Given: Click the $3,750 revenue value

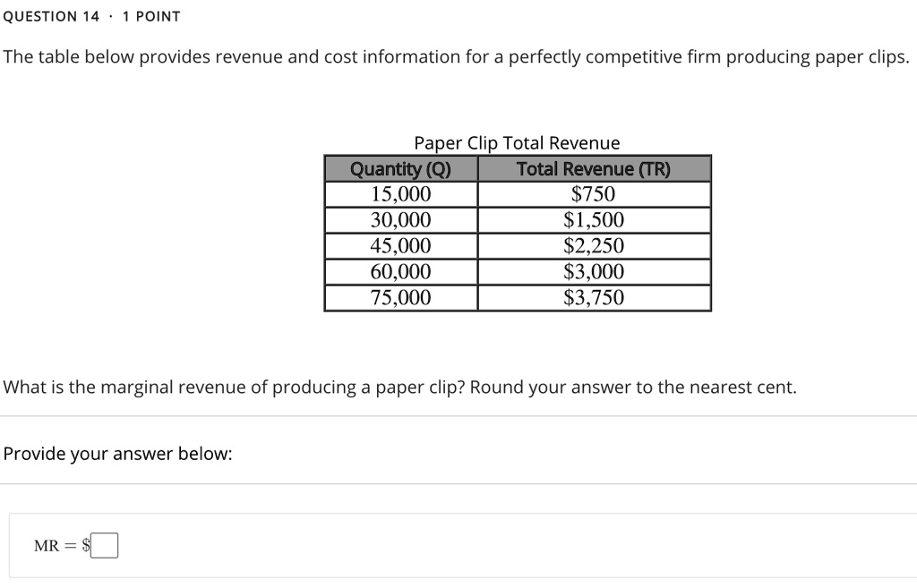Looking at the screenshot, I should tap(594, 297).
